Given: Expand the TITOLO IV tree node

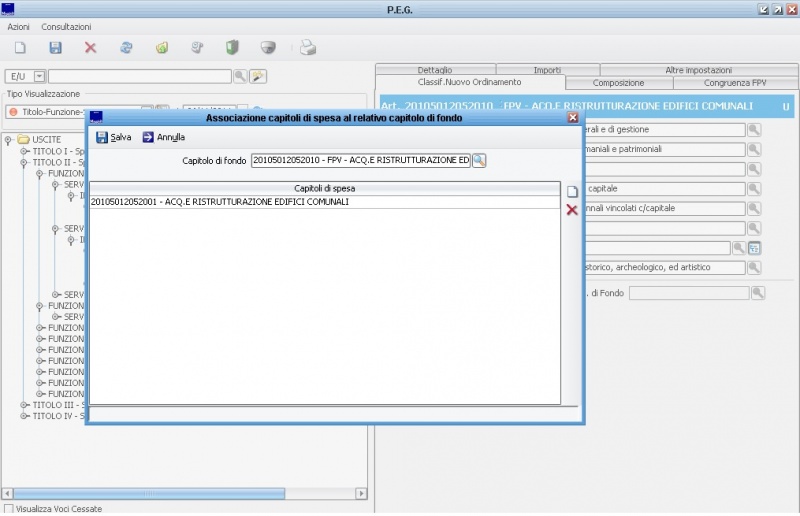Looking at the screenshot, I should pos(23,416).
